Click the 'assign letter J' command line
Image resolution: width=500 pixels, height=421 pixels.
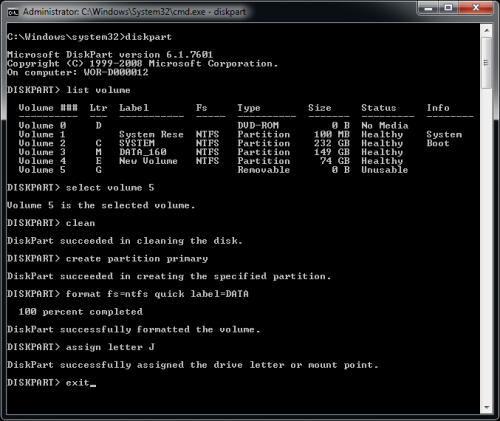[x=81, y=347]
